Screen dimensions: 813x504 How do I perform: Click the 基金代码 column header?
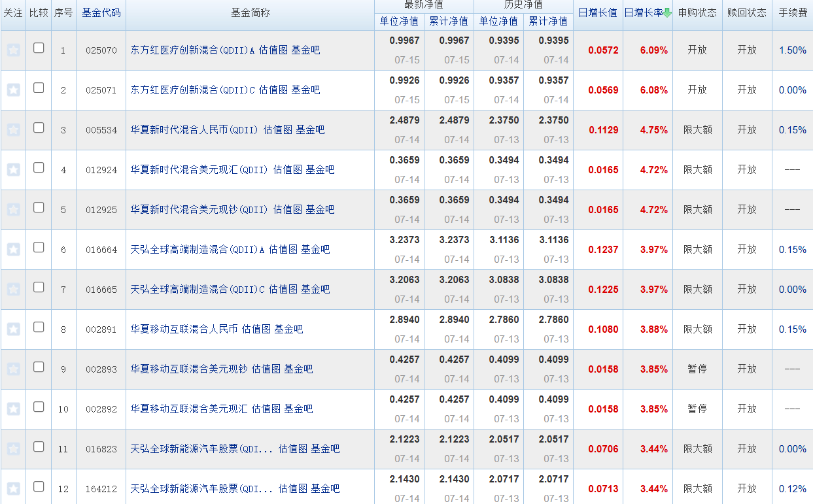pos(101,12)
